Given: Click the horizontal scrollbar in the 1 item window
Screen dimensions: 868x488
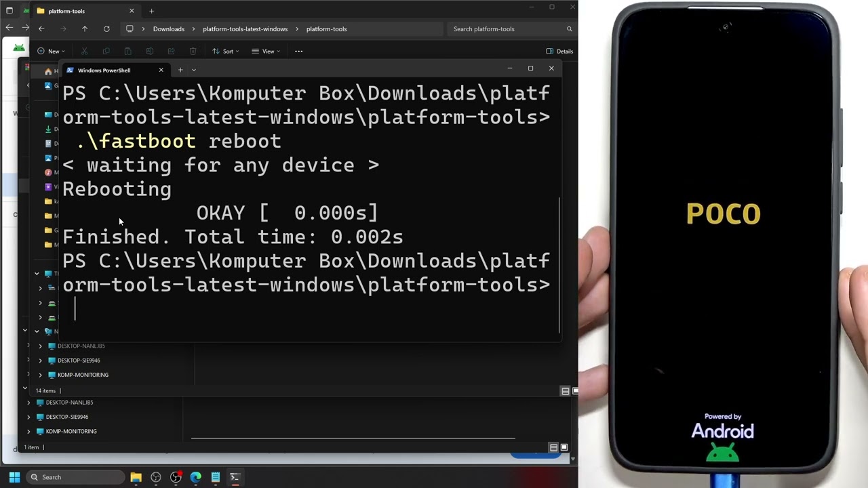Looking at the screenshot, I should [353, 439].
